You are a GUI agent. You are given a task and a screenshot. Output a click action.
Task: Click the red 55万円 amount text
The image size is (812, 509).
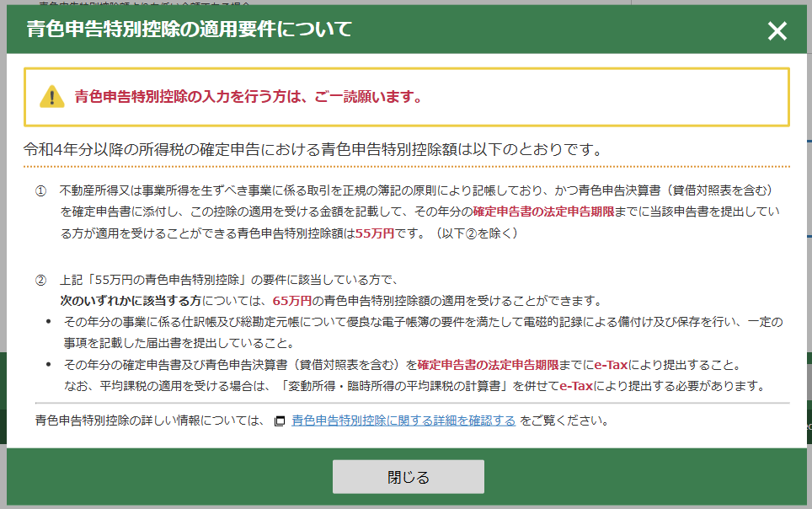(x=375, y=233)
